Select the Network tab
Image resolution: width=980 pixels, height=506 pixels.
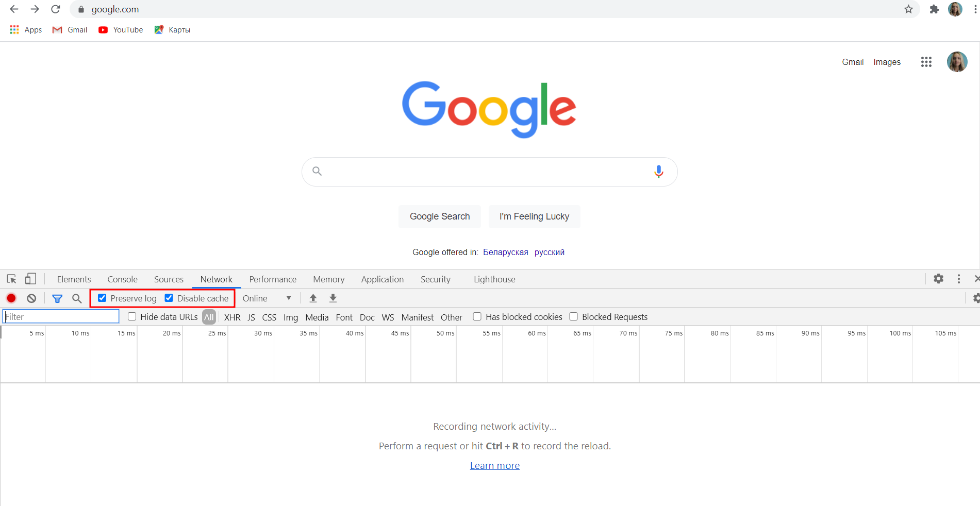pos(217,279)
